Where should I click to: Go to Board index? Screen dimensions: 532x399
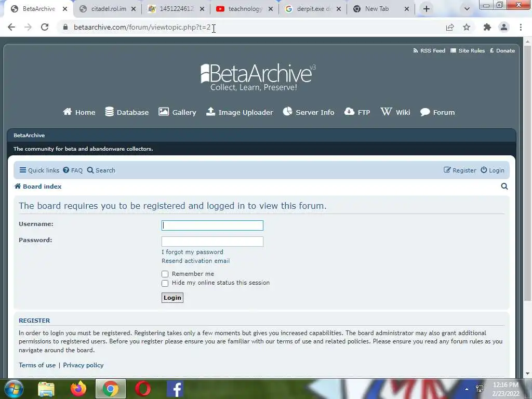tap(38, 187)
